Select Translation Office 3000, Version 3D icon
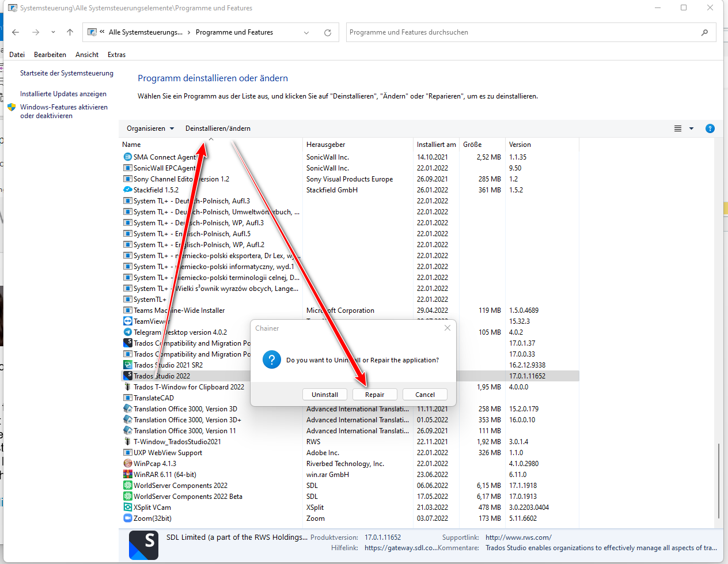This screenshot has width=728, height=564. pyautogui.click(x=127, y=408)
